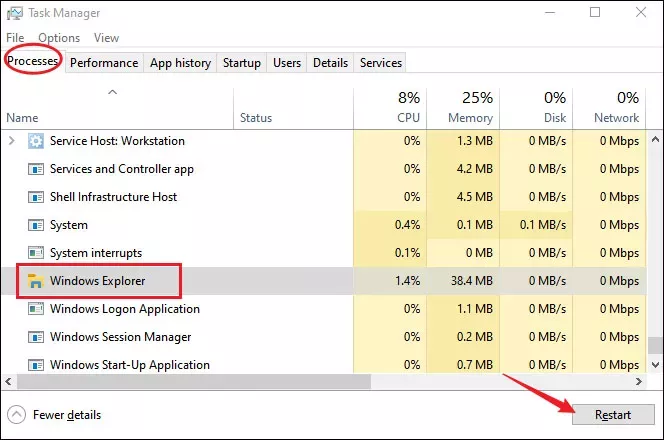The image size is (664, 440).
Task: Select the System process name
Action: click(x=69, y=225)
